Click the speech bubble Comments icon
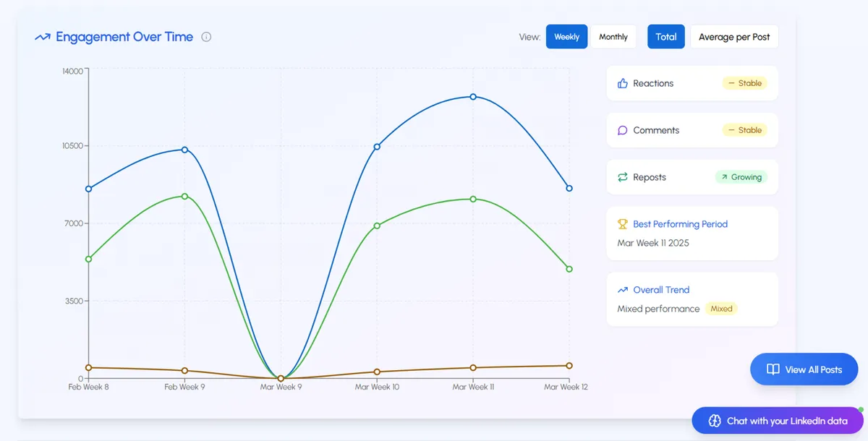 622,130
